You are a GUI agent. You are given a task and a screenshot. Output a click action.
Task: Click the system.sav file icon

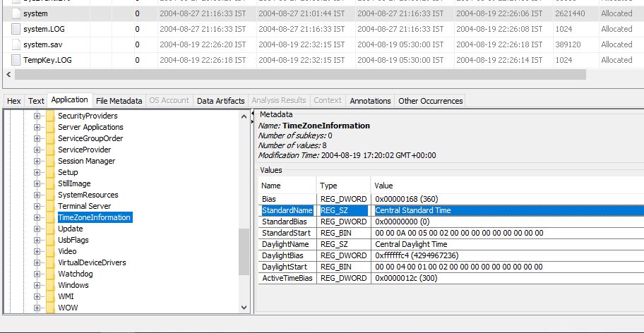(x=16, y=44)
